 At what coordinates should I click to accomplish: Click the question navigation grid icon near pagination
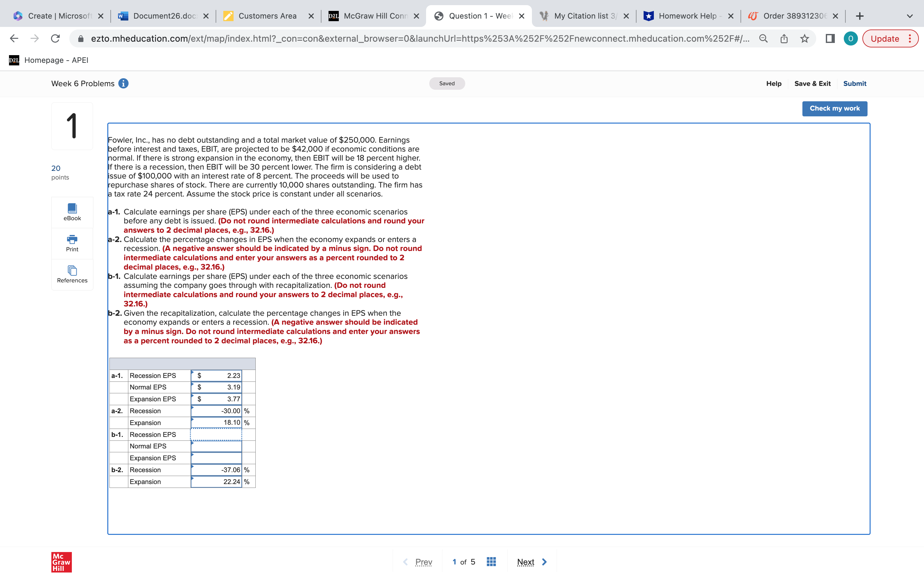point(491,561)
